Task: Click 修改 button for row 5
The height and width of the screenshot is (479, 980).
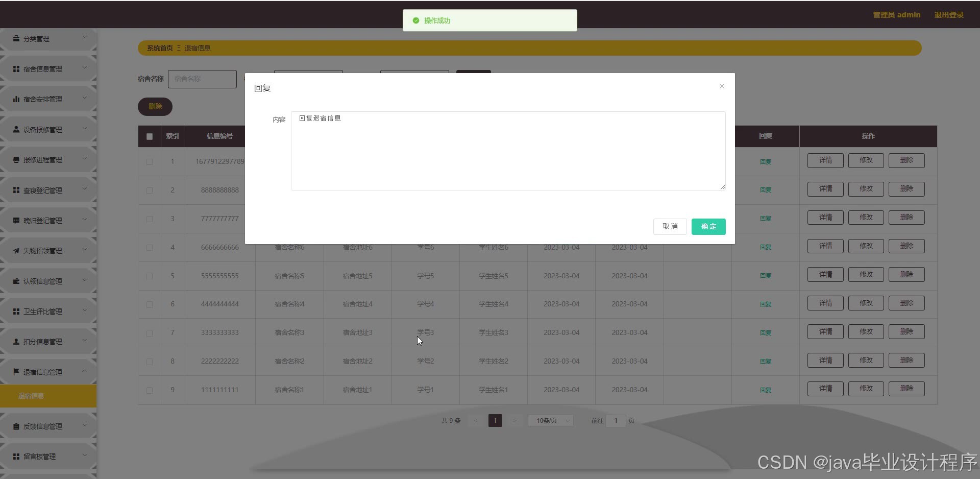Action: (866, 275)
